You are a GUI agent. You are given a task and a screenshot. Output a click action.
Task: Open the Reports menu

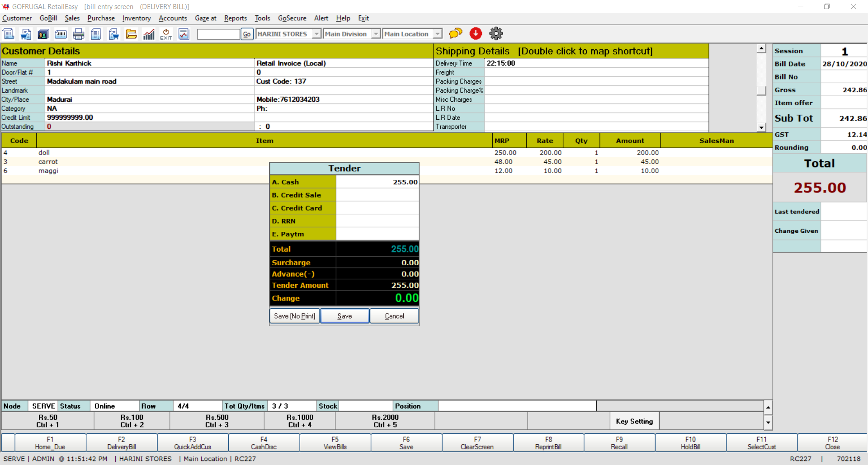point(236,18)
